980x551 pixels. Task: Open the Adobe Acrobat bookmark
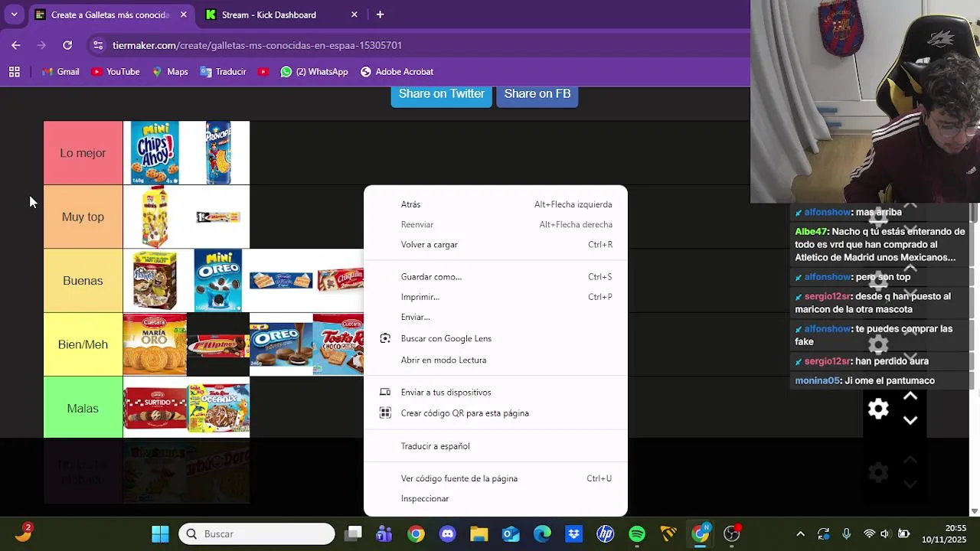coord(397,72)
